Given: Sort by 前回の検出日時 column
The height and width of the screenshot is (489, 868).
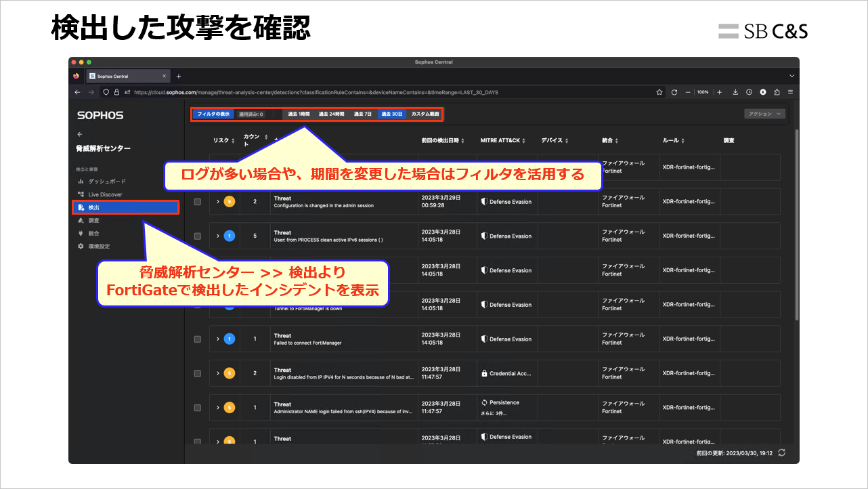Looking at the screenshot, I should (x=444, y=141).
